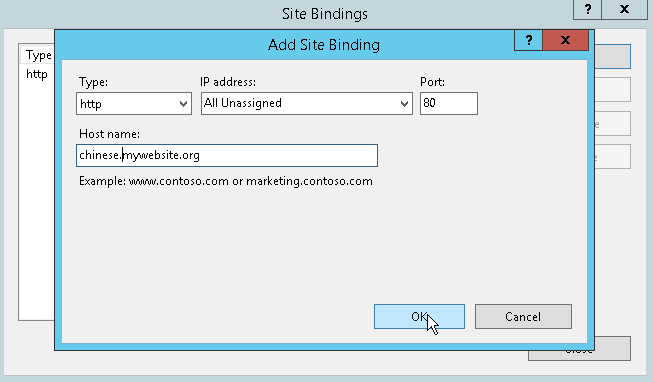
Task: Click the Site Bindings window title
Action: pos(325,14)
